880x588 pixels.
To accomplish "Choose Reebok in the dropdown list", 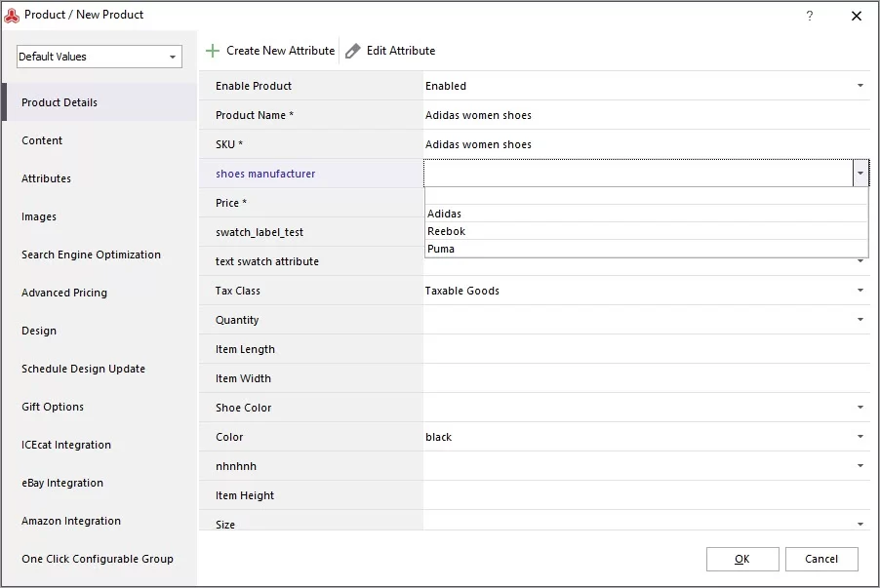I will click(647, 231).
